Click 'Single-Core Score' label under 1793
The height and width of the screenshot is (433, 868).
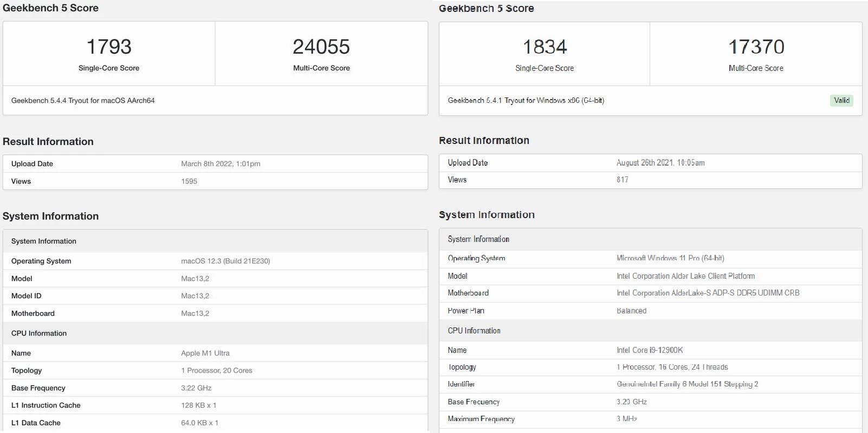click(x=109, y=68)
